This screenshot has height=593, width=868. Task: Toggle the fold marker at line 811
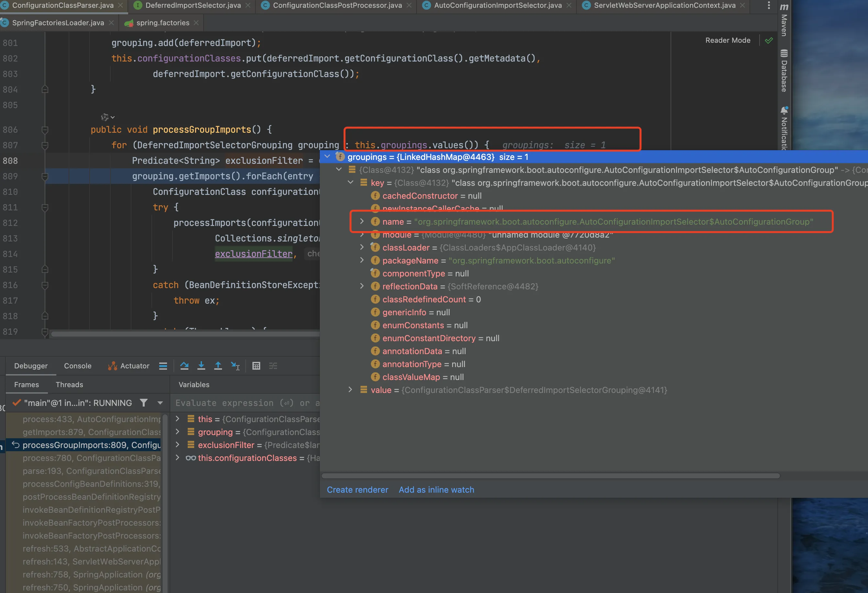(45, 207)
